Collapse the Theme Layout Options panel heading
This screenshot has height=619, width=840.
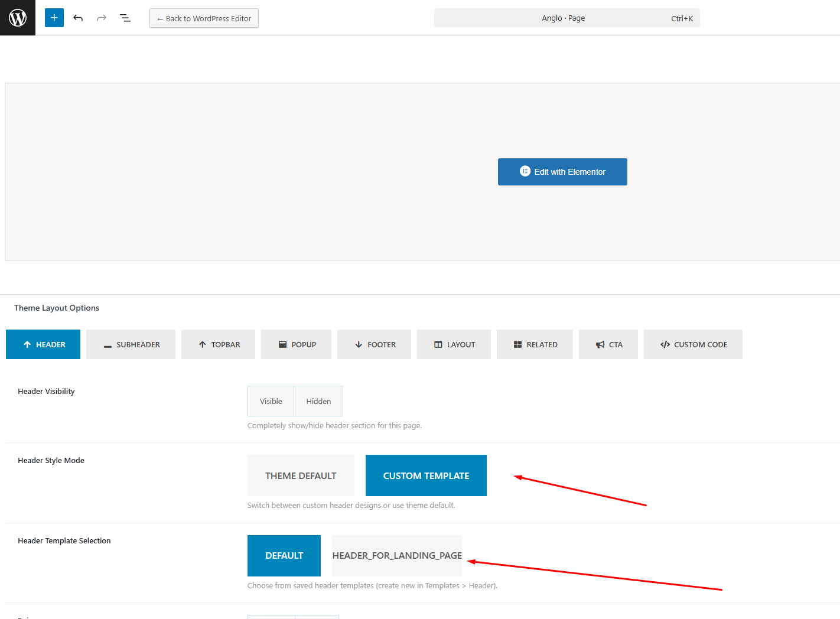click(x=57, y=308)
